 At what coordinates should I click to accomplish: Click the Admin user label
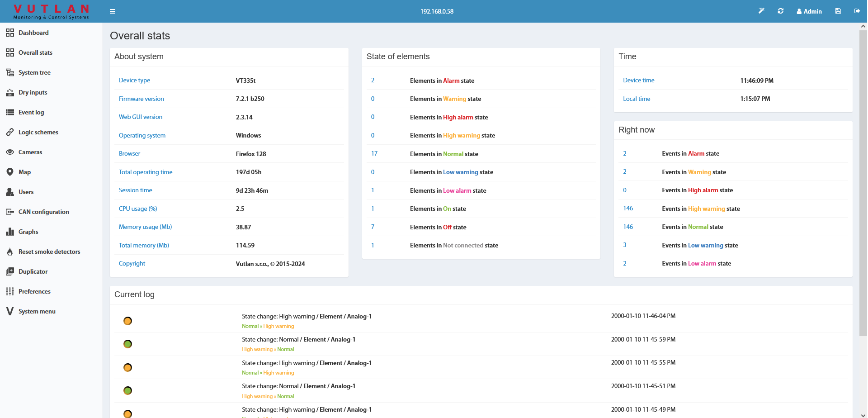tap(809, 11)
